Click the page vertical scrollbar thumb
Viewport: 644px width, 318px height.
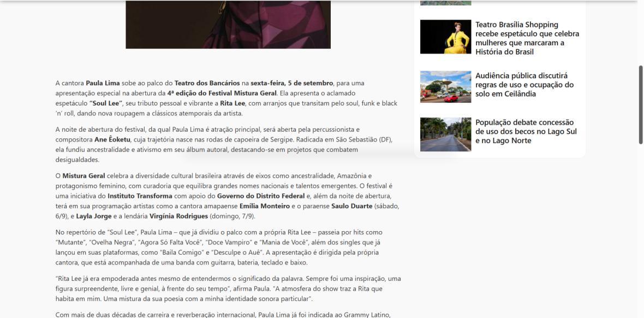tap(640, 104)
